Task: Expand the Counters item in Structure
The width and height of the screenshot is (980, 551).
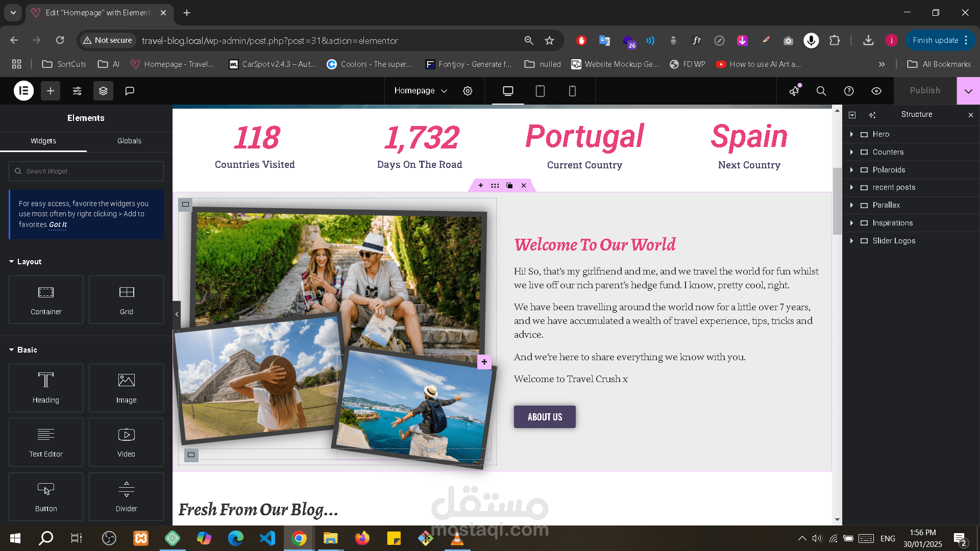Action: click(851, 152)
